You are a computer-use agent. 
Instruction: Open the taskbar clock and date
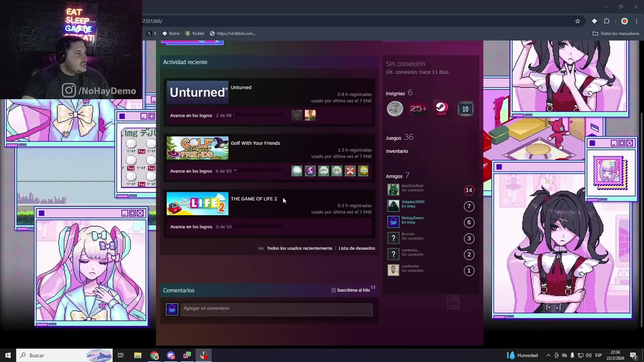[x=615, y=355]
